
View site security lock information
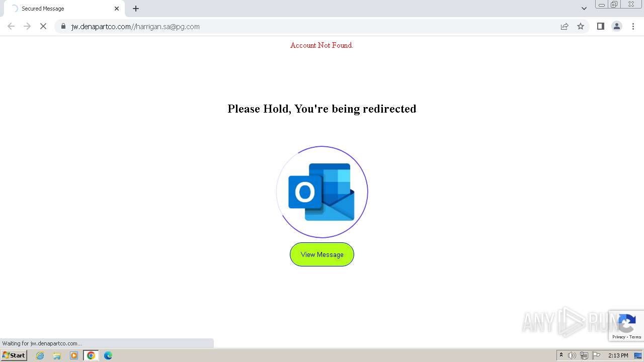tap(63, 26)
